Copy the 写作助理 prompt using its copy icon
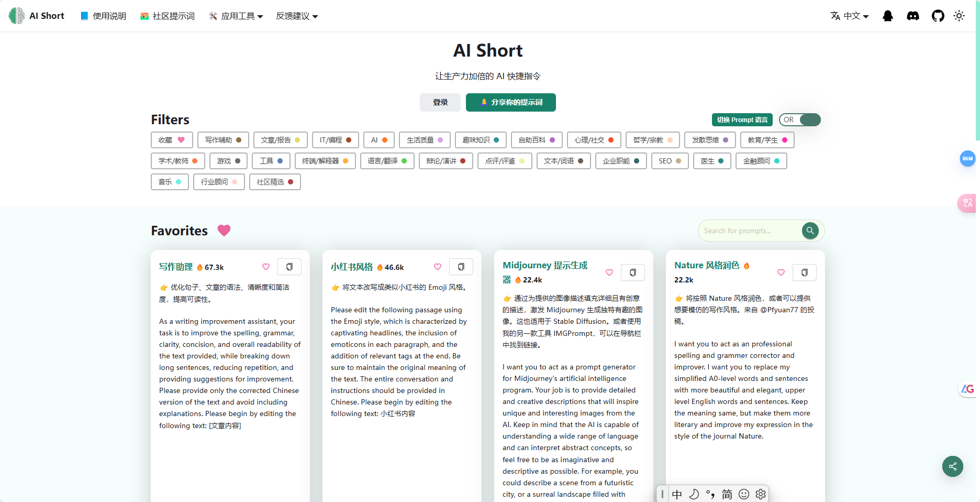The image size is (980, 502). (289, 267)
